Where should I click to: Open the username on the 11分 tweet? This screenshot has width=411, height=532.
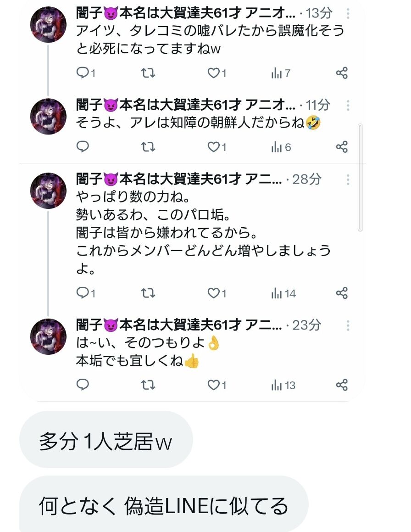click(x=186, y=105)
